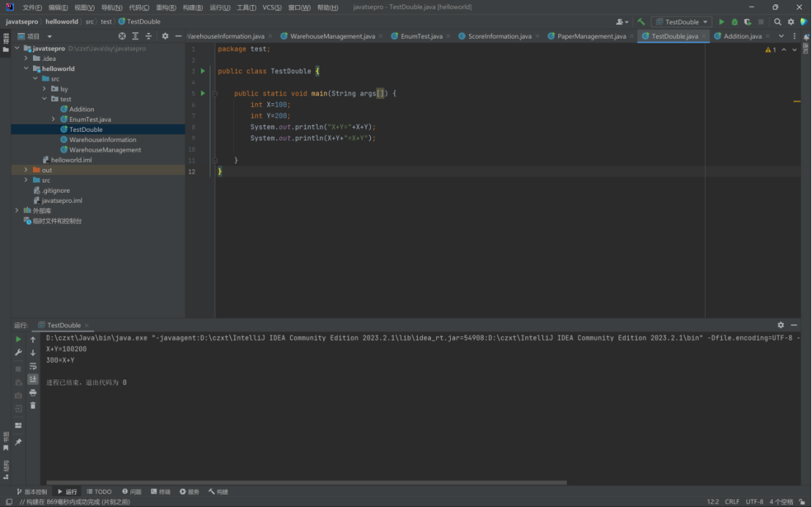The width and height of the screenshot is (812, 507).
Task: Toggle pin tab in Run panel
Action: tap(18, 442)
